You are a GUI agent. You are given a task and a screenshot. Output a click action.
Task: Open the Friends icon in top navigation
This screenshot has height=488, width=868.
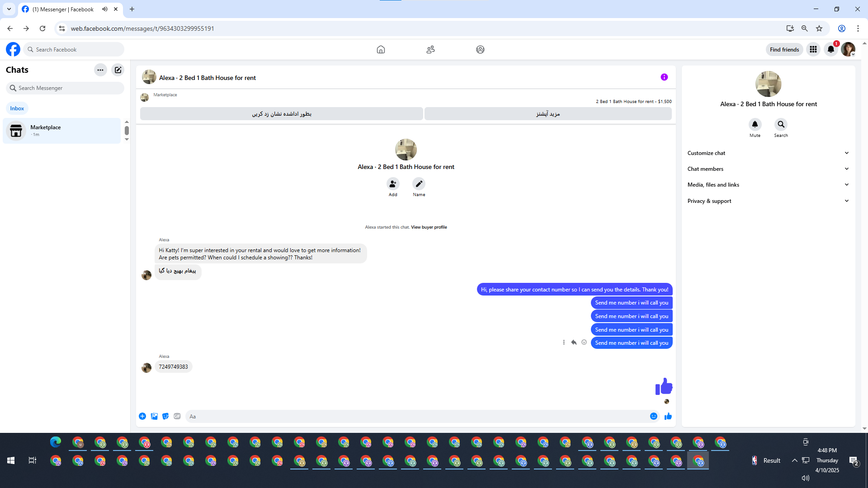430,50
